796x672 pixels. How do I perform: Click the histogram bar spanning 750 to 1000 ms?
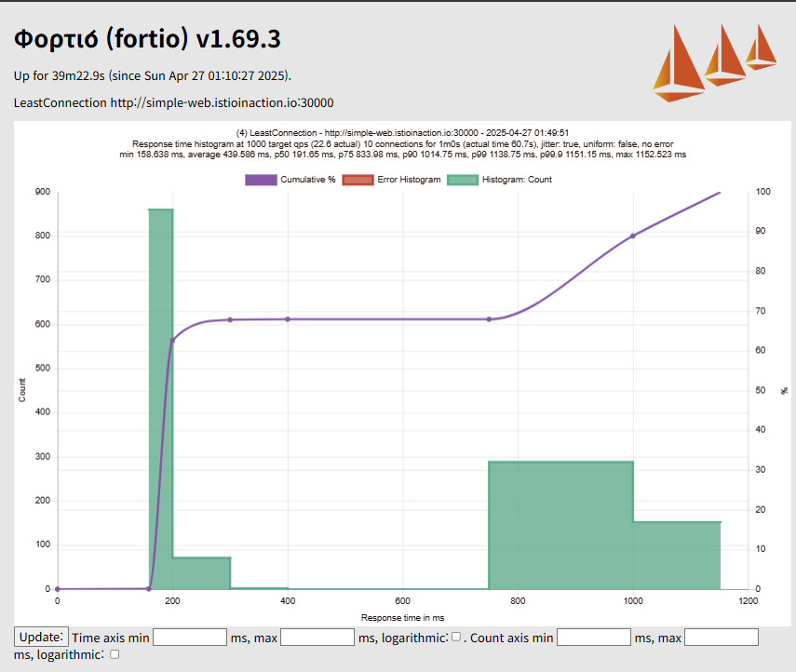[561, 525]
